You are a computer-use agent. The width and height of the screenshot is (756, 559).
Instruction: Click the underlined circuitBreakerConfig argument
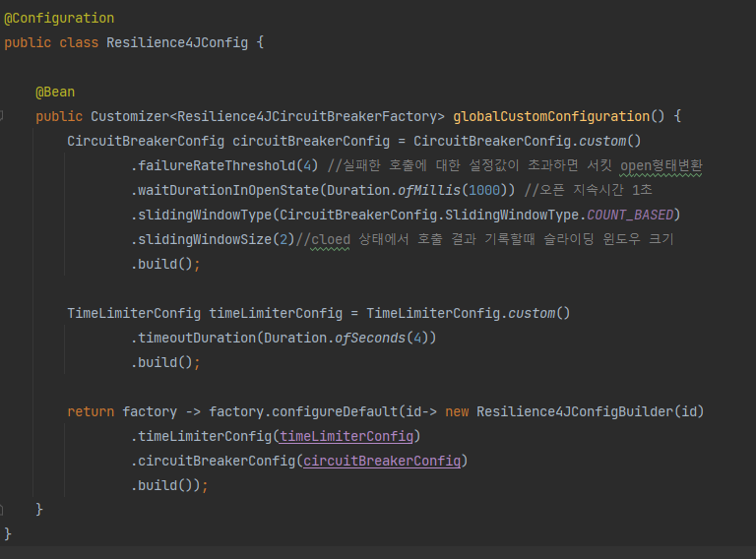tap(382, 461)
